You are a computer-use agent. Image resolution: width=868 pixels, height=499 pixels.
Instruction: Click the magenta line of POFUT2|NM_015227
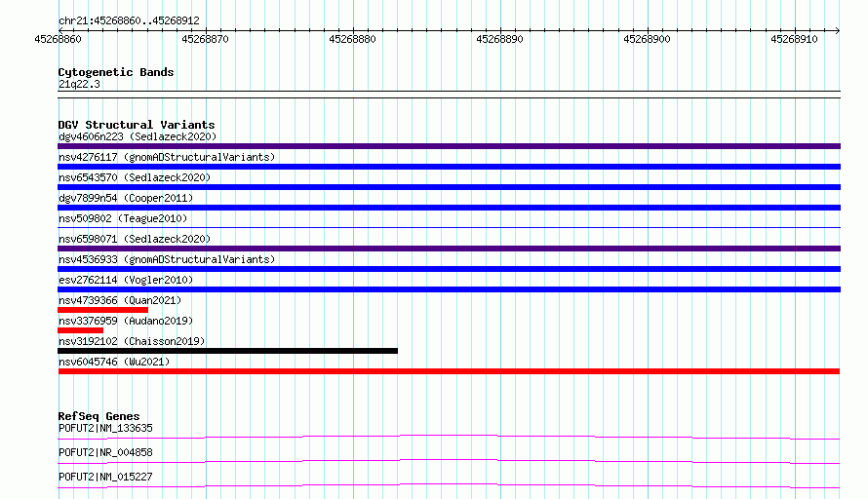pos(449,485)
